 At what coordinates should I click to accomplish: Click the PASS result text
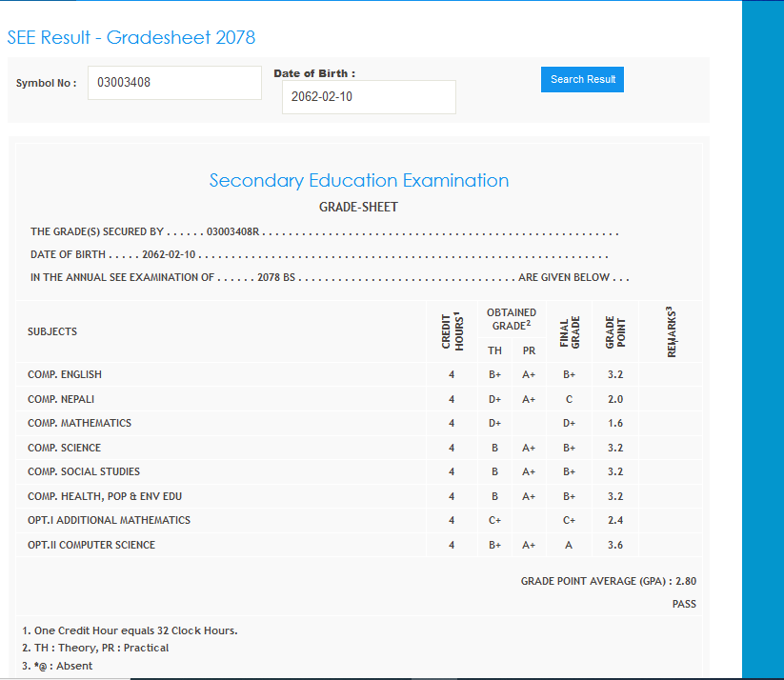point(684,604)
